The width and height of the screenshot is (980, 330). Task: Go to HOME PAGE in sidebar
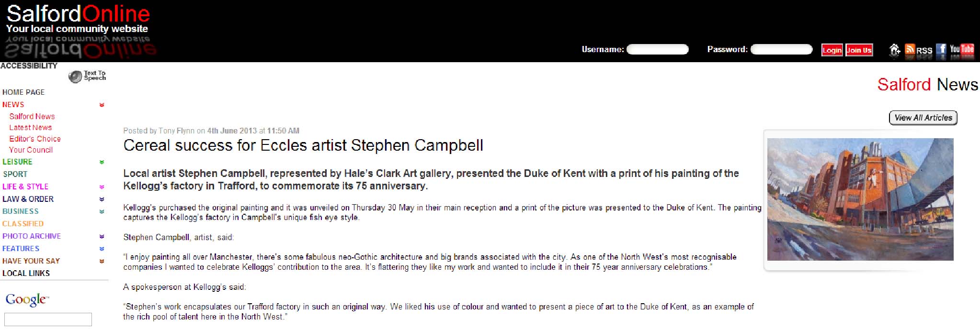23,92
